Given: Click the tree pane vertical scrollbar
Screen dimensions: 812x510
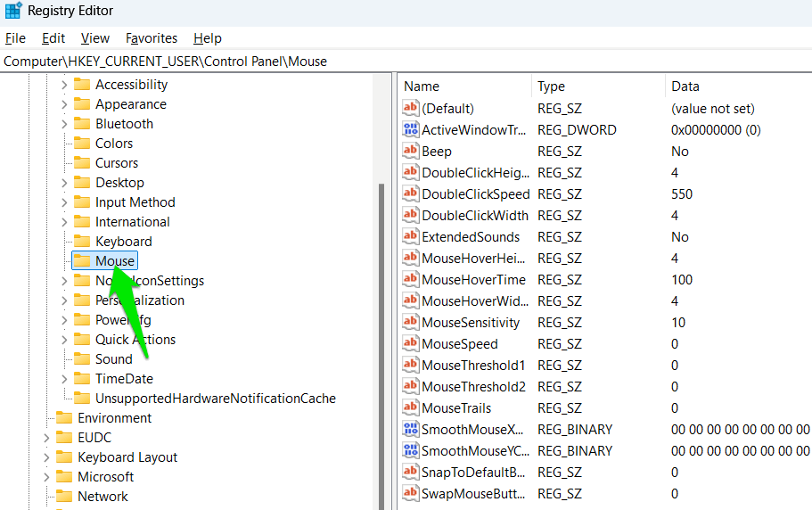Looking at the screenshot, I should click(382, 339).
